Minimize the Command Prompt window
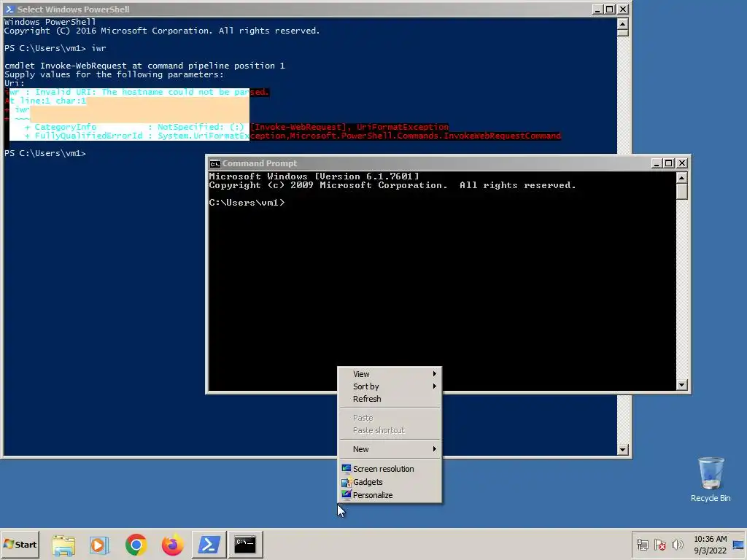The image size is (747, 560). coord(656,163)
